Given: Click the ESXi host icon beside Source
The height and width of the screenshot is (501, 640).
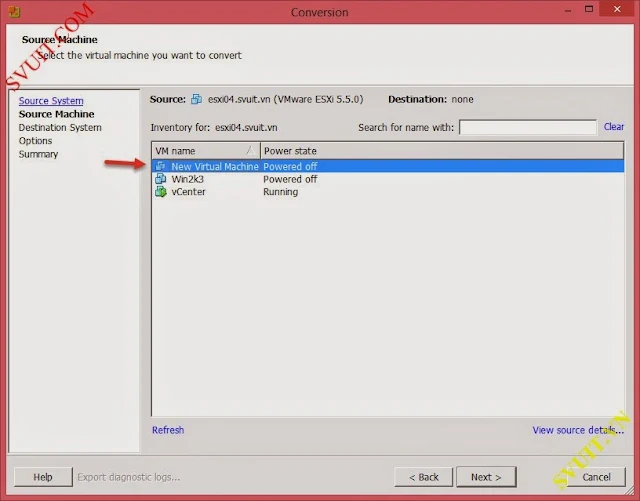Looking at the screenshot, I should point(196,99).
